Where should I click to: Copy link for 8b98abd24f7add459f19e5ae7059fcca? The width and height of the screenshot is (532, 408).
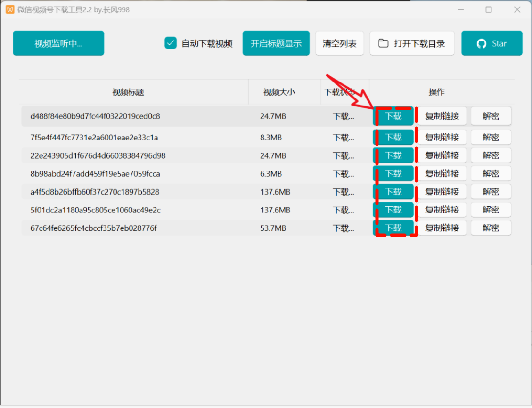[442, 173]
